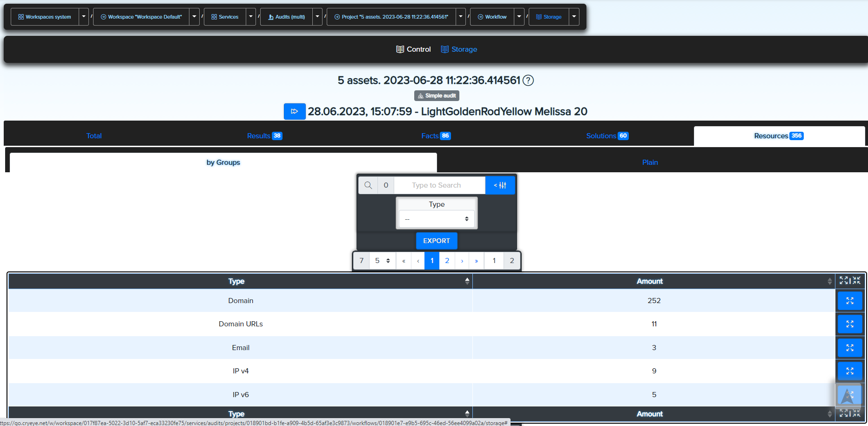Viewport: 868px width, 426px height.
Task: Click the Solutions 60 count badge
Action: (x=623, y=136)
